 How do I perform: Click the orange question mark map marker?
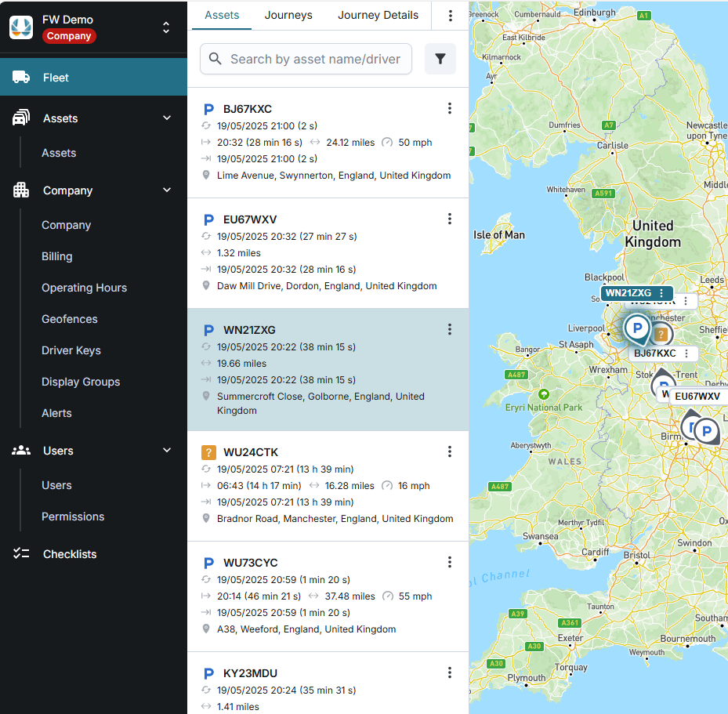(x=662, y=335)
